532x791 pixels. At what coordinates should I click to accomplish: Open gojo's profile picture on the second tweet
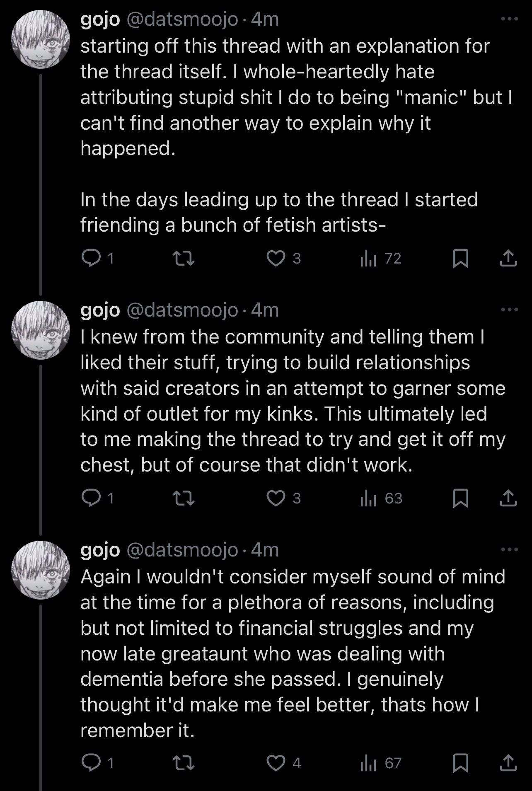point(41,330)
